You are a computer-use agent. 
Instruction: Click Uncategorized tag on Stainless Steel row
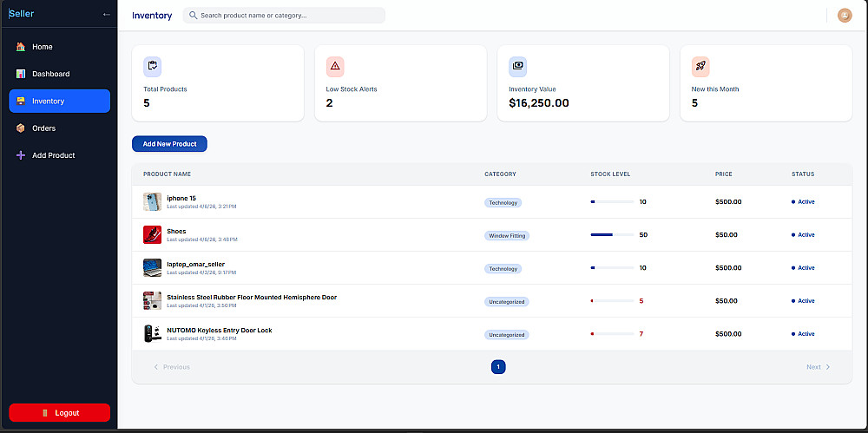(x=507, y=302)
